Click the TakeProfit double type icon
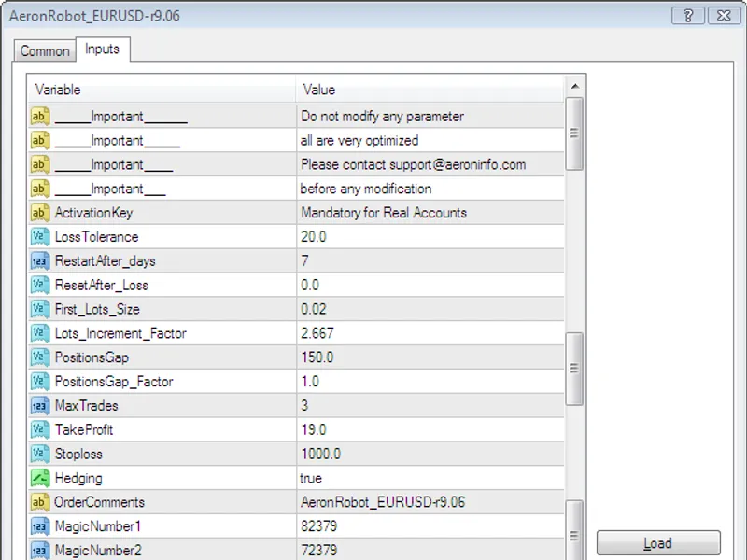Screen dimensions: 747x560 point(40,430)
